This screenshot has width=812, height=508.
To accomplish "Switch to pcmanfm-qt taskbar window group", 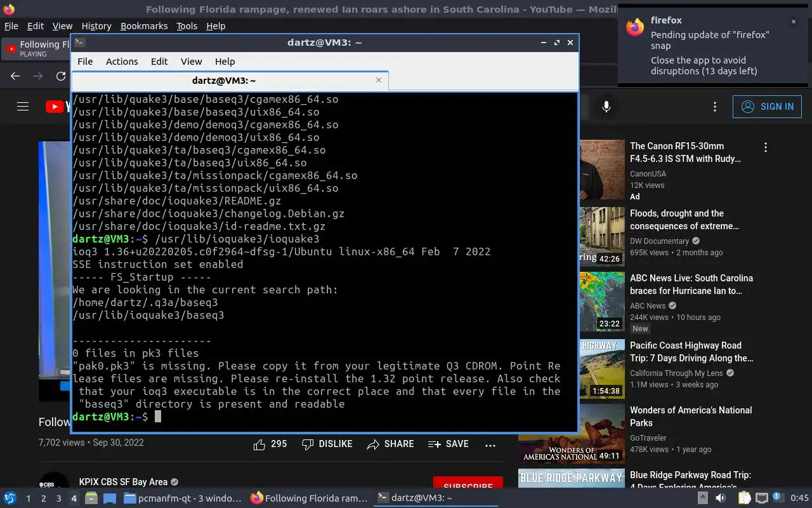I will (183, 498).
